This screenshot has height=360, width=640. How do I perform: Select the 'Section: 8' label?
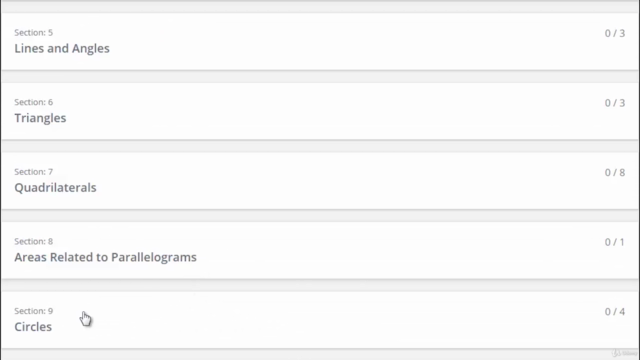(33, 242)
